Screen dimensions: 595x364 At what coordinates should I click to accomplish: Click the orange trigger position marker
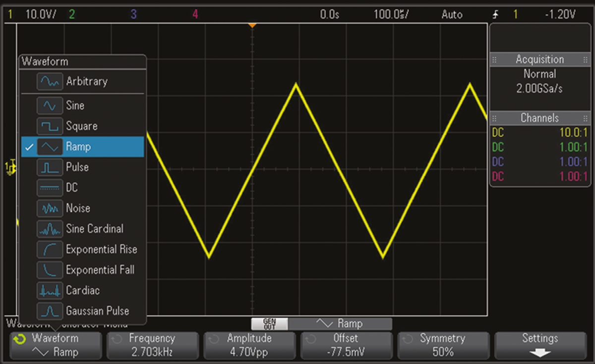pos(252,25)
